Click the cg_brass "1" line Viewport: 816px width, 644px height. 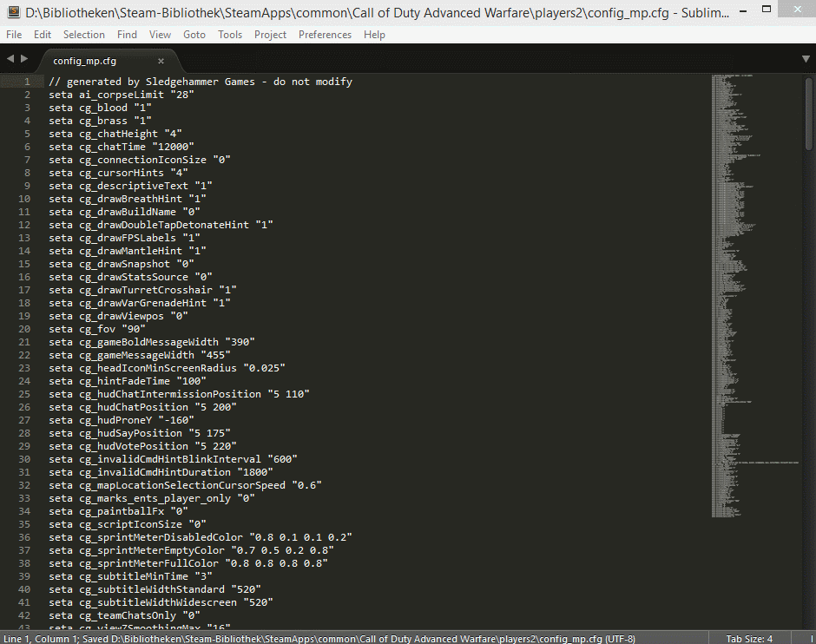point(100,121)
